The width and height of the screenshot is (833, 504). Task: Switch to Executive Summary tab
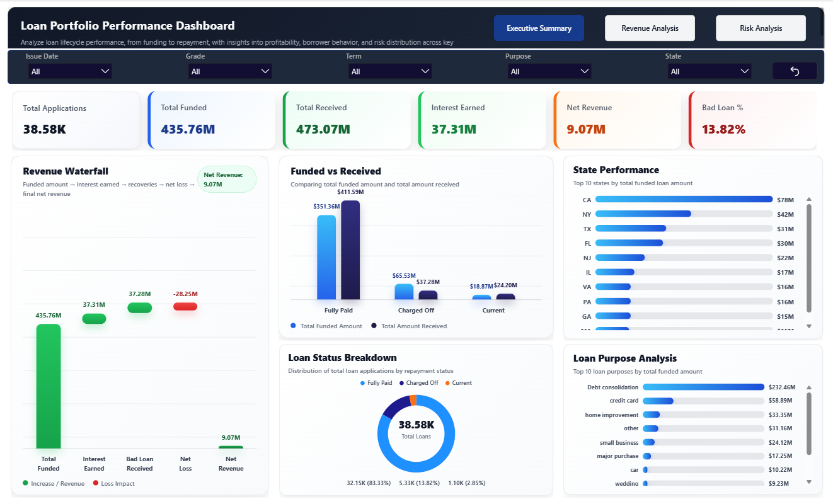(539, 28)
